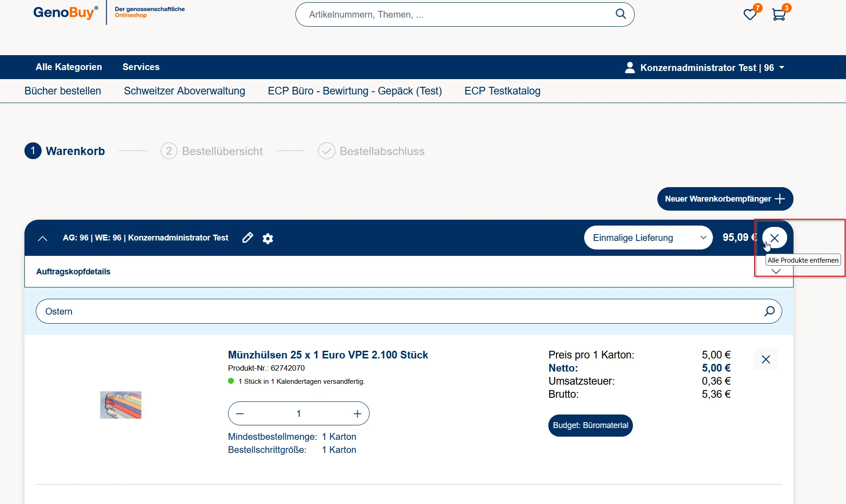The height and width of the screenshot is (504, 846).
Task: Expand Auftragskopfdetails chevron
Action: tap(776, 272)
